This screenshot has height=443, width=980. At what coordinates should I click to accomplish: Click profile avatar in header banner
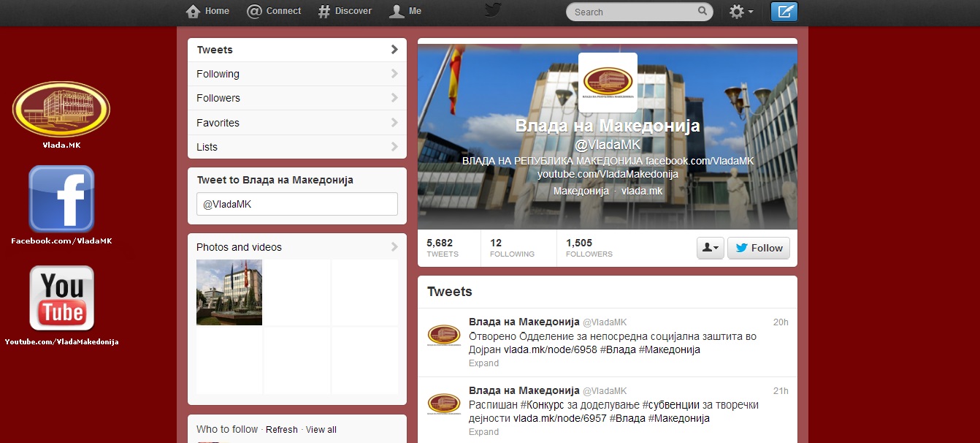point(608,82)
